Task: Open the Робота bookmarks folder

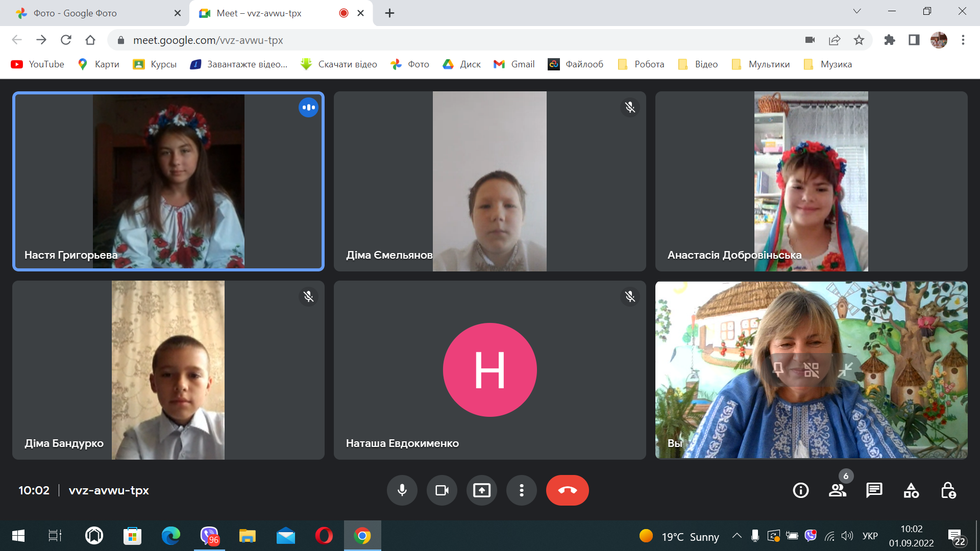Action: coord(641,64)
